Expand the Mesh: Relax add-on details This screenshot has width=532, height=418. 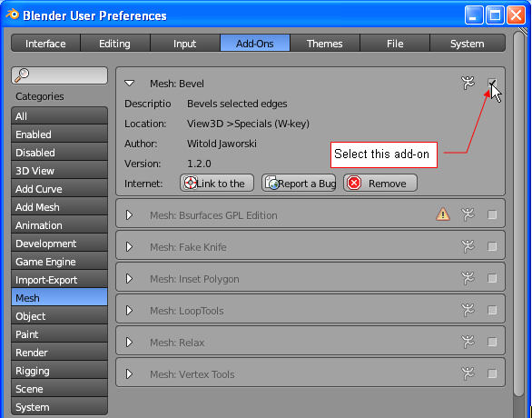pos(129,342)
